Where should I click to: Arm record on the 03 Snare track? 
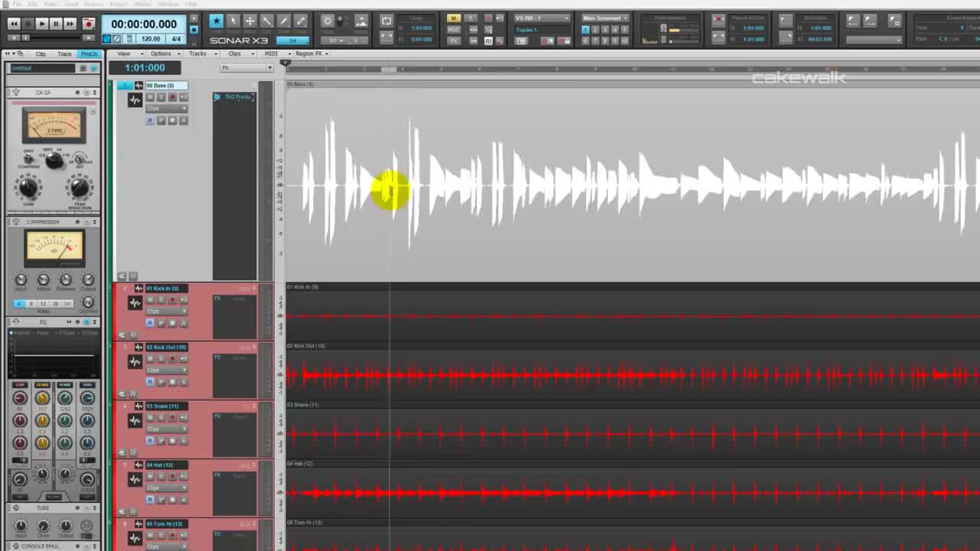pos(172,418)
